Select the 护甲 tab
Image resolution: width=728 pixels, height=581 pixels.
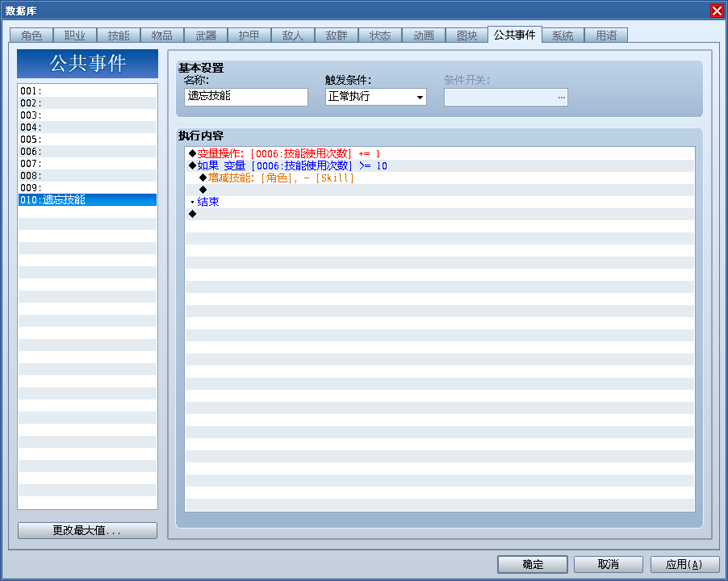249,36
